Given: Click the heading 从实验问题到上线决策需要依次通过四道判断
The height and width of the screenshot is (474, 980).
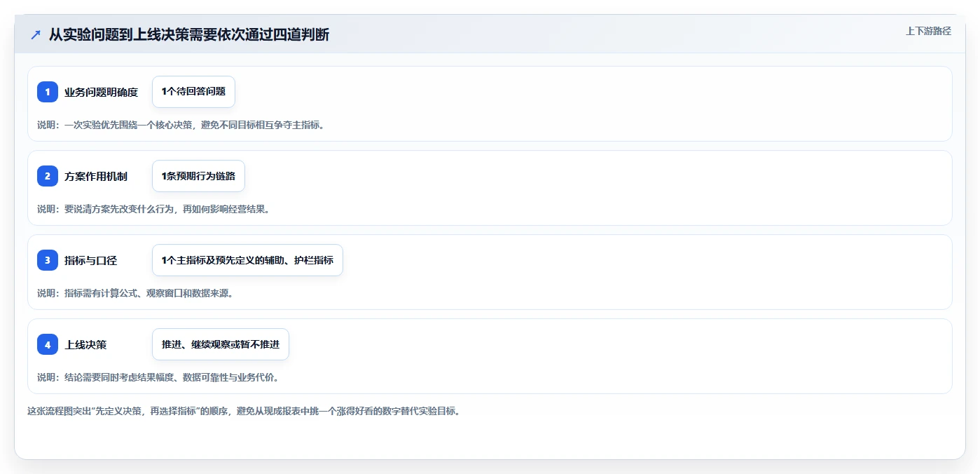Looking at the screenshot, I should click(x=189, y=34).
